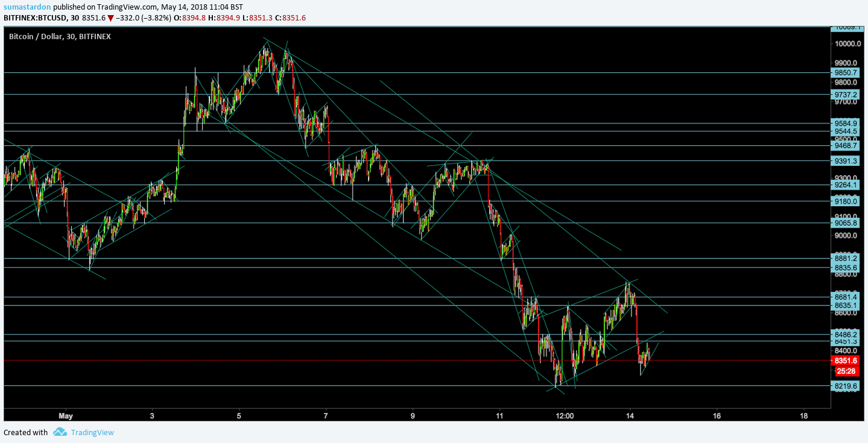
Task: Click the C:8351.6 close value in header
Action: pos(290,18)
